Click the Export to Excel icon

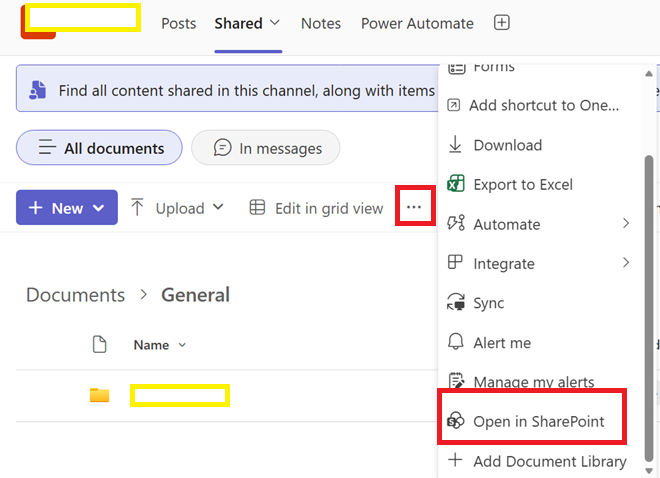point(455,184)
